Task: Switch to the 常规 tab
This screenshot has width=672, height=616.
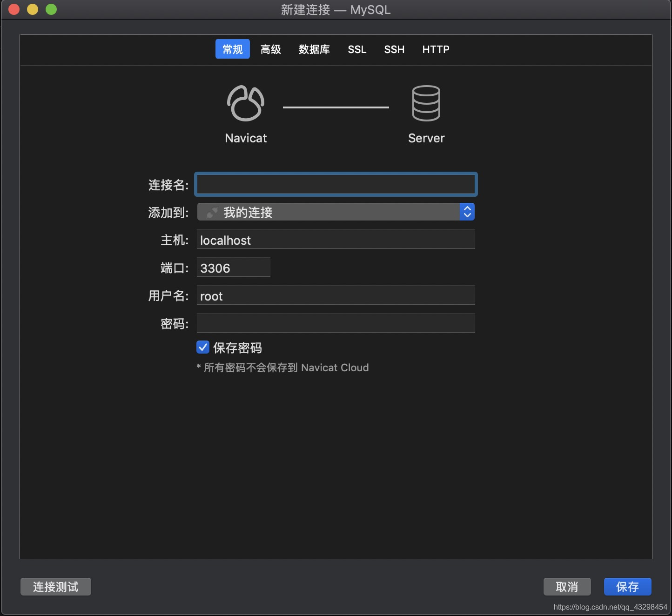Action: (232, 49)
